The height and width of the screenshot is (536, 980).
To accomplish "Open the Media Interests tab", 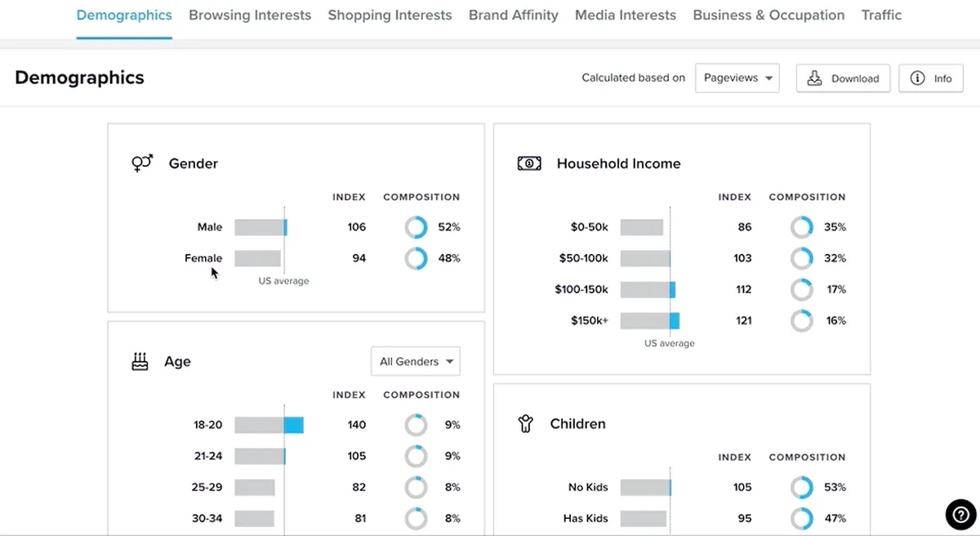I will pos(626,15).
